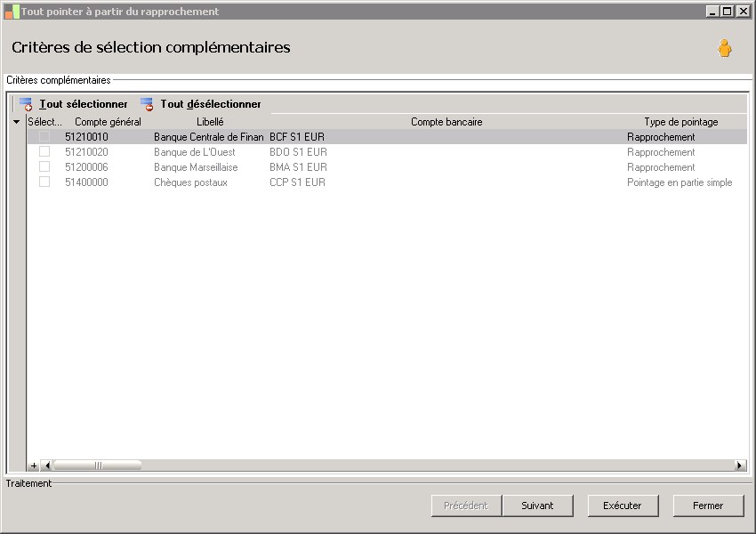Tick the checkbox for account 51400000

[44, 182]
